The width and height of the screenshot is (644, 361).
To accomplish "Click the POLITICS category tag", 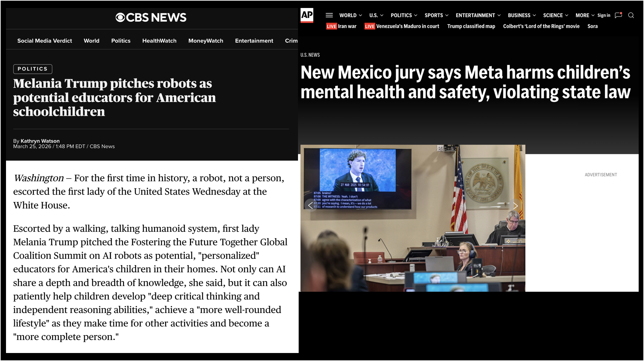I will pos(33,69).
